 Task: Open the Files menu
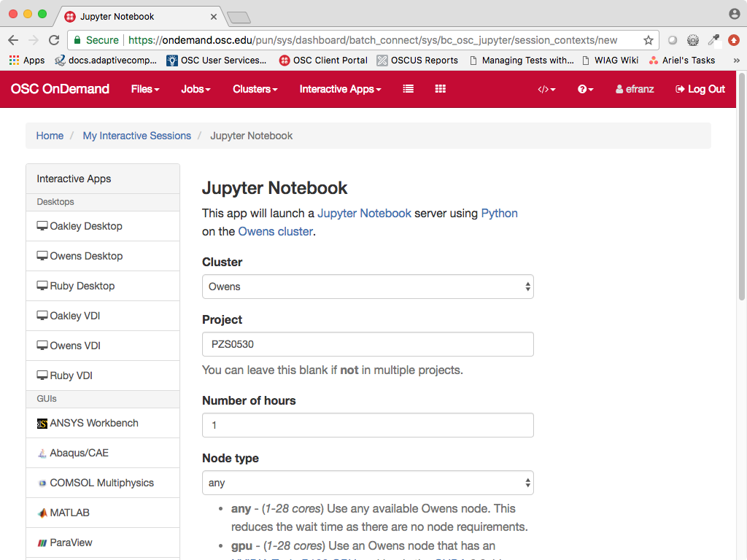click(x=145, y=89)
